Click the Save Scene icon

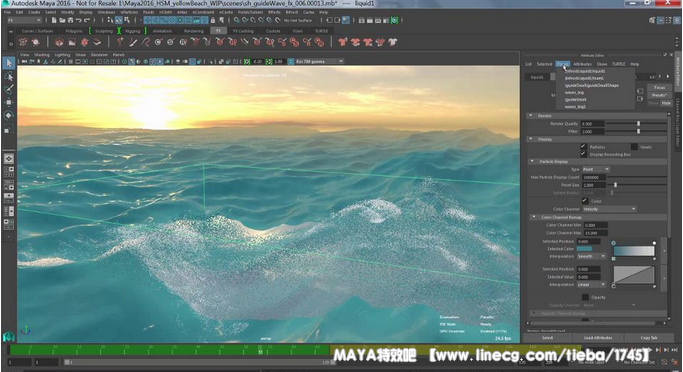click(x=70, y=20)
